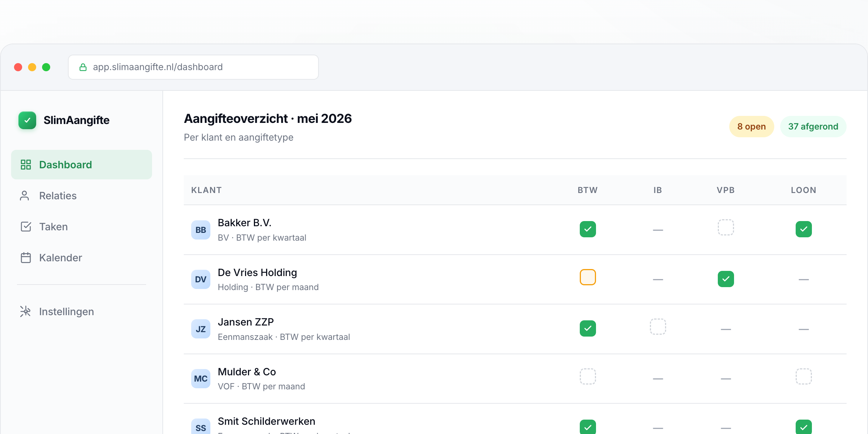Open the Relaties menu item
The height and width of the screenshot is (434, 868).
[x=82, y=196]
